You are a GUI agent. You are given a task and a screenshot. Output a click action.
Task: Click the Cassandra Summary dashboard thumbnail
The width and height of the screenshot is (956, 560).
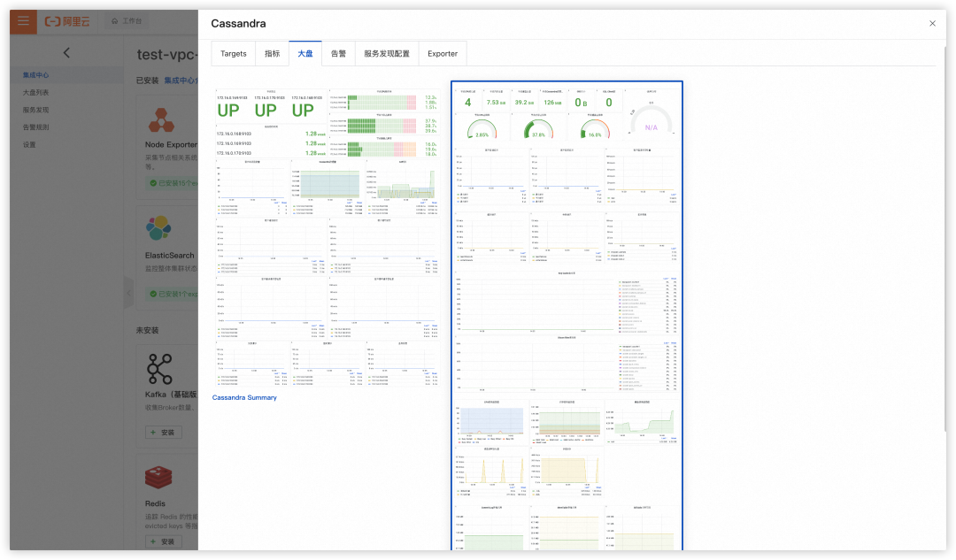click(x=328, y=238)
